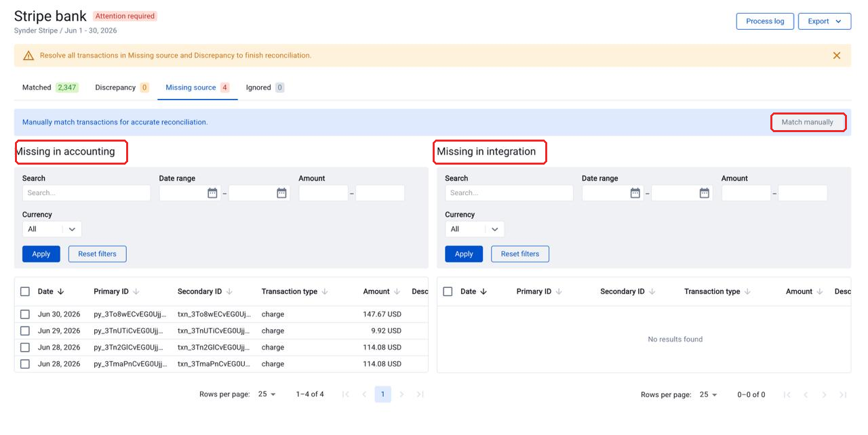Open Currency dropdown in Missing in accounting
This screenshot has height=435, width=868.
point(52,229)
